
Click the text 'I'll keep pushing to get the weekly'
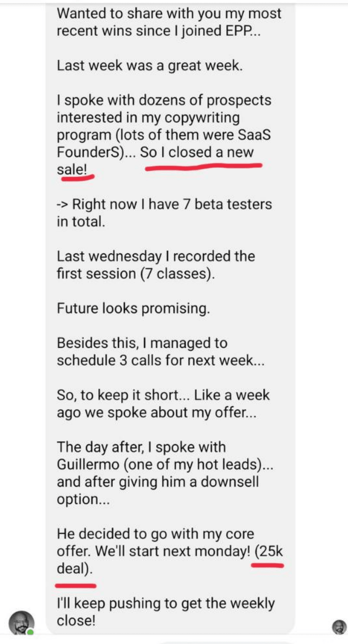(166, 603)
